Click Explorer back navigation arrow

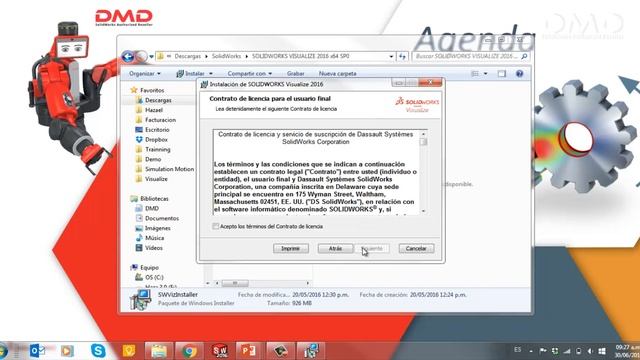tap(128, 56)
